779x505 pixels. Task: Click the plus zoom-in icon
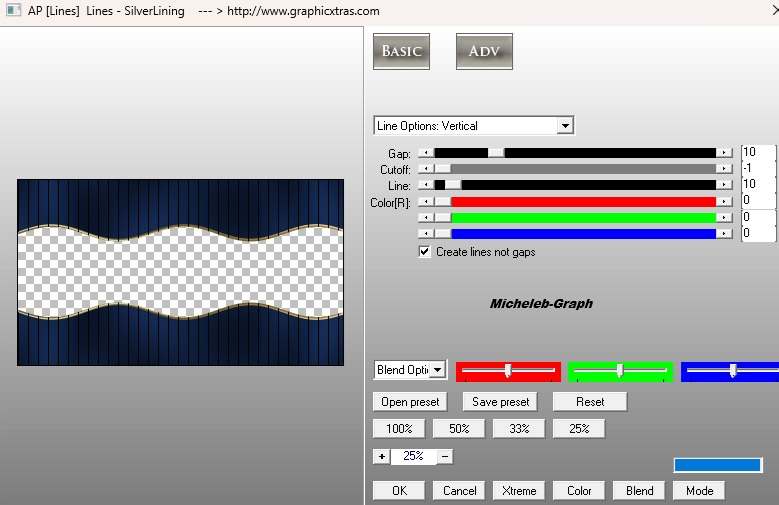(x=381, y=456)
